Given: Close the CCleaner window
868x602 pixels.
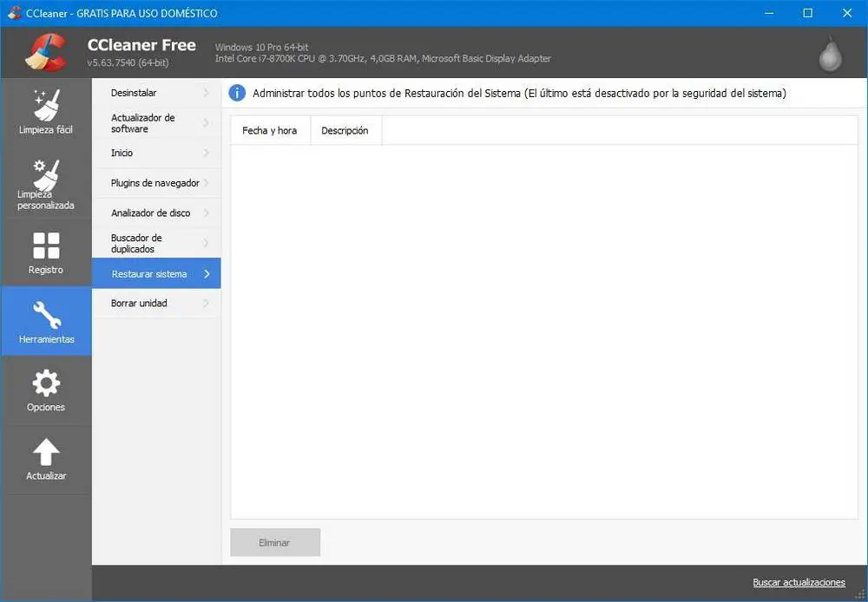Looking at the screenshot, I should pyautogui.click(x=847, y=13).
